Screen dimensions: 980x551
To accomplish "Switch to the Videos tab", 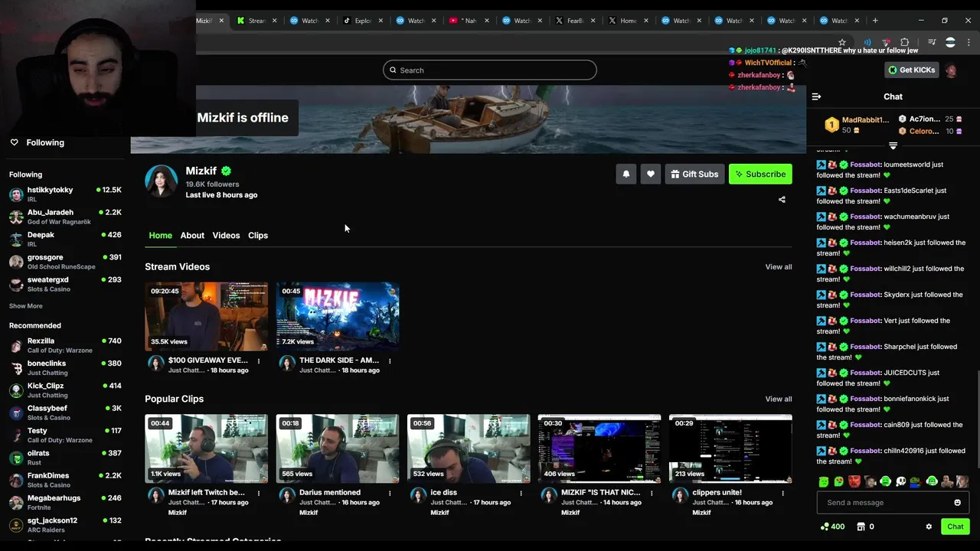I will [x=226, y=236].
